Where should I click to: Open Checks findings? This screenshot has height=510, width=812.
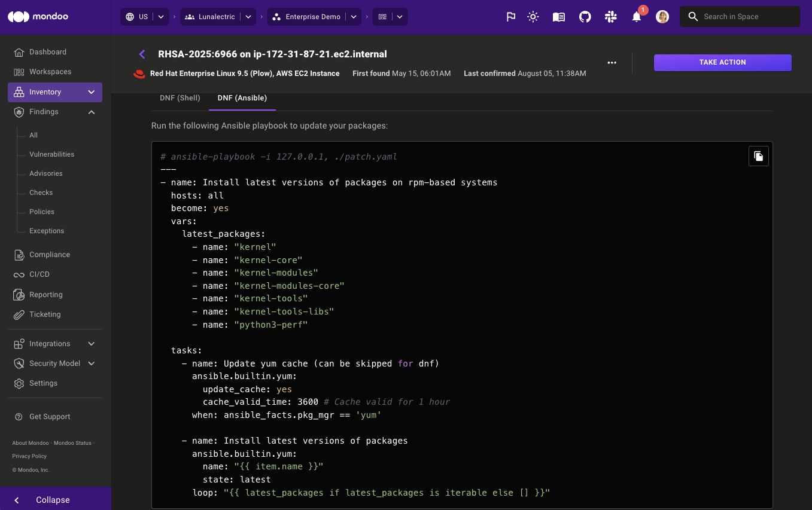coord(41,193)
